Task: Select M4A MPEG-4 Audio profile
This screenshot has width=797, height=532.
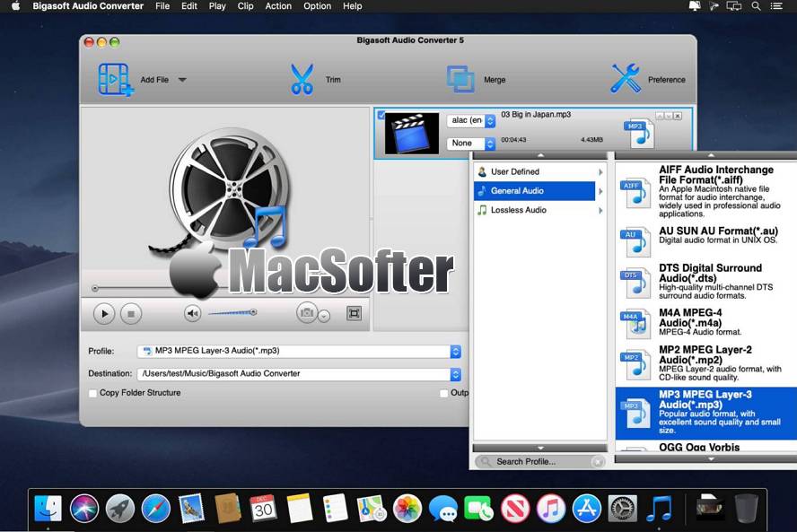Action: [x=706, y=323]
